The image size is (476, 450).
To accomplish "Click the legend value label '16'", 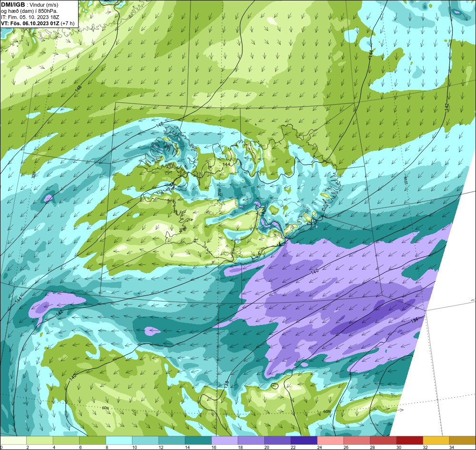I will coord(214,447).
